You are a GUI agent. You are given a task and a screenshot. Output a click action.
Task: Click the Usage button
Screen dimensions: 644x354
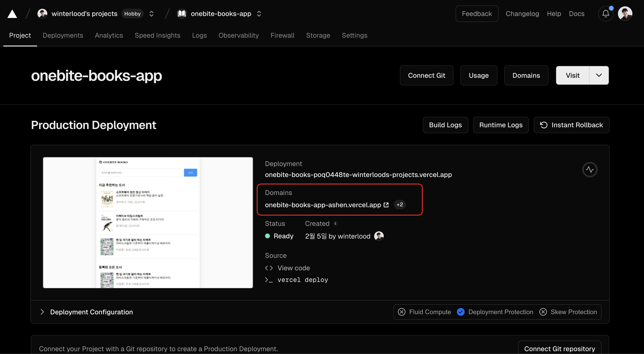coord(478,75)
